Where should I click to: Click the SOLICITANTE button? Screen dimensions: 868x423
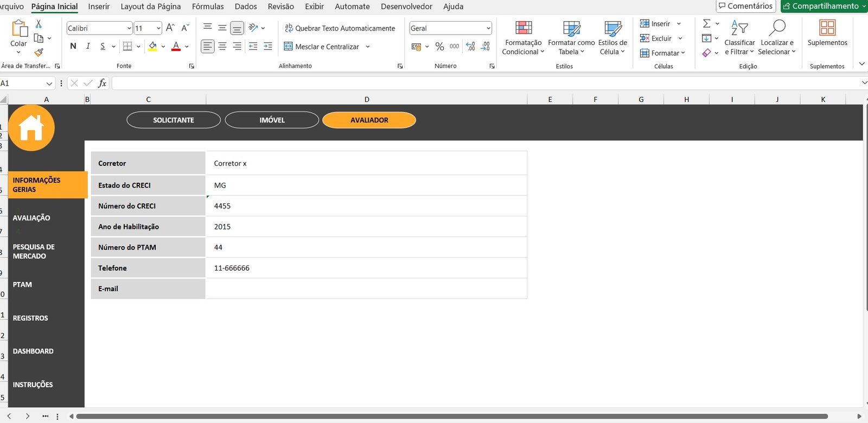click(x=174, y=120)
